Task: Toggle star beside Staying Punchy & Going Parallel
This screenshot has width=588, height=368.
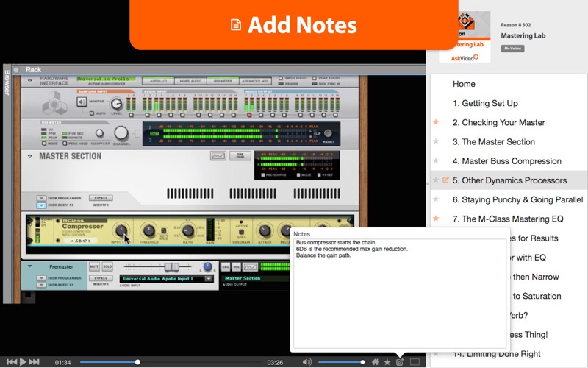Action: point(436,199)
